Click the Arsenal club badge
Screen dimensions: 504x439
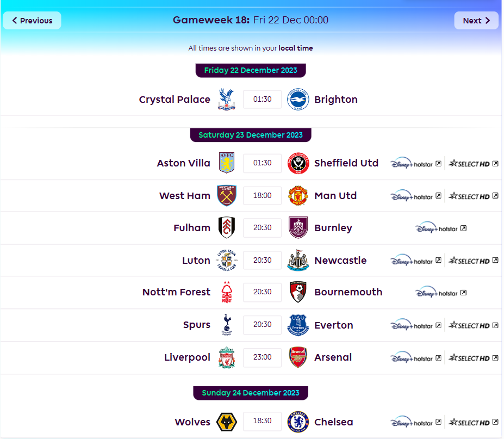coord(298,357)
